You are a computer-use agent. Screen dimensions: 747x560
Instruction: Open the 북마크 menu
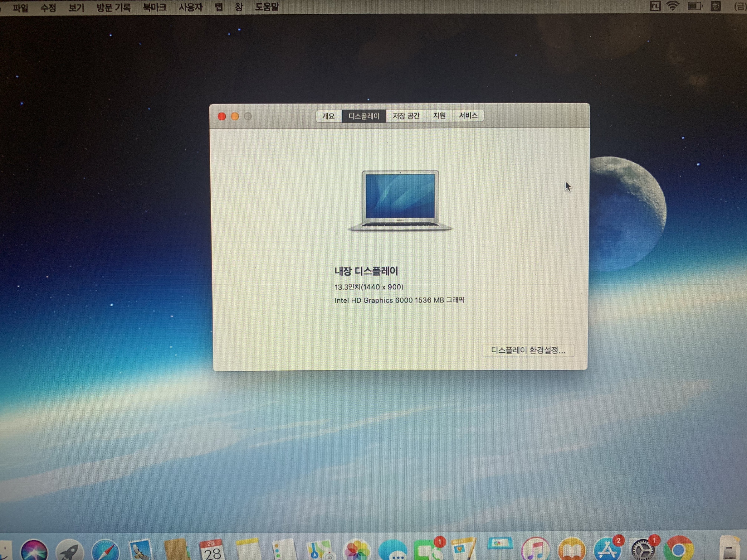pyautogui.click(x=154, y=7)
